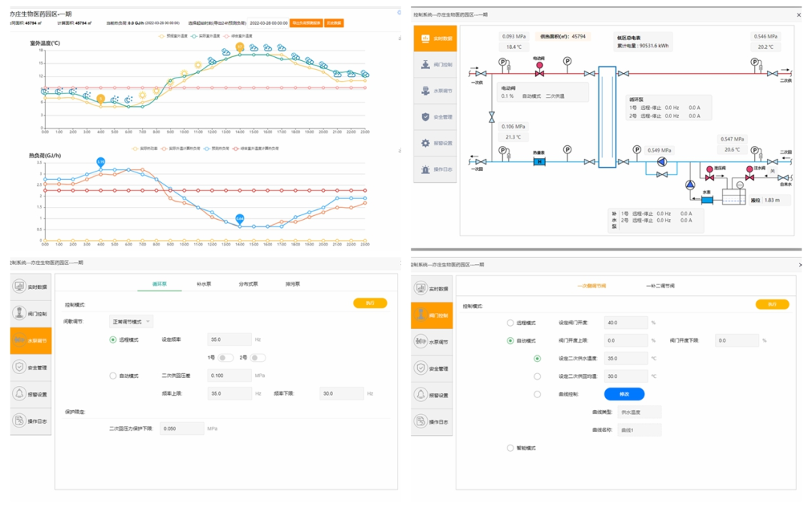Image resolution: width=812 pixels, height=508 pixels.
Task: Open 阀门控制 in the schematic panel sidebar
Action: tap(435, 65)
